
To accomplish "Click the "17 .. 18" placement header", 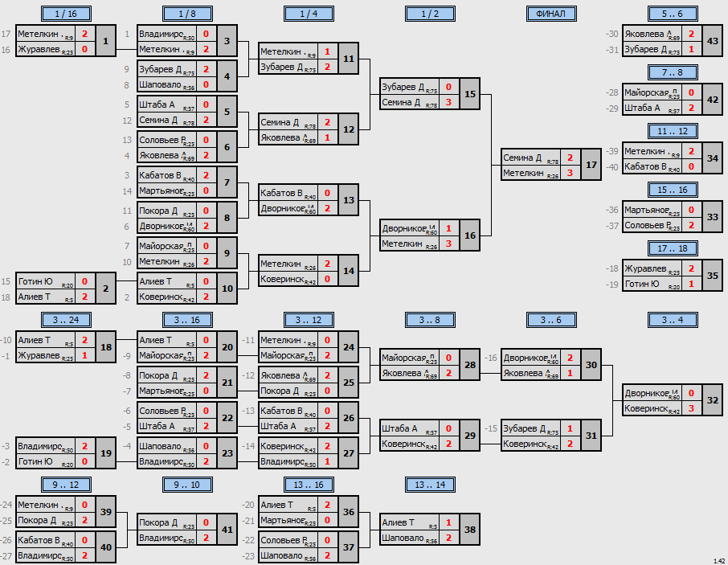I will click(673, 248).
